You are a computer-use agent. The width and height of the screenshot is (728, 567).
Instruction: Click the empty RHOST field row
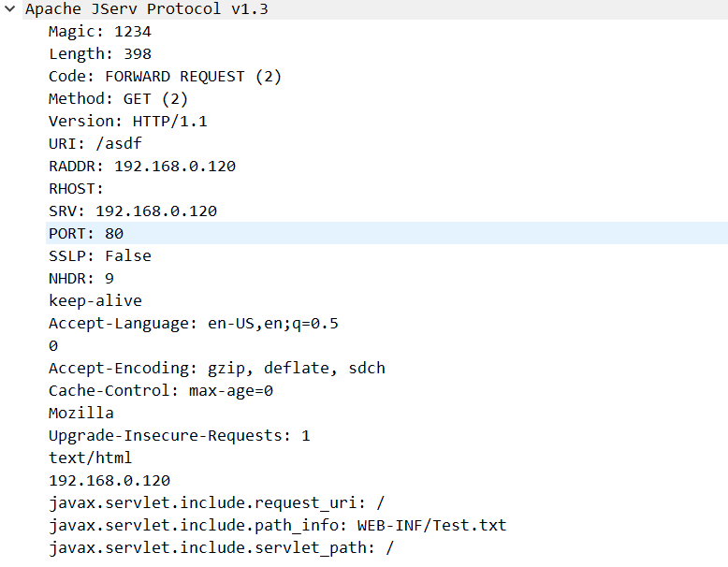(x=76, y=189)
